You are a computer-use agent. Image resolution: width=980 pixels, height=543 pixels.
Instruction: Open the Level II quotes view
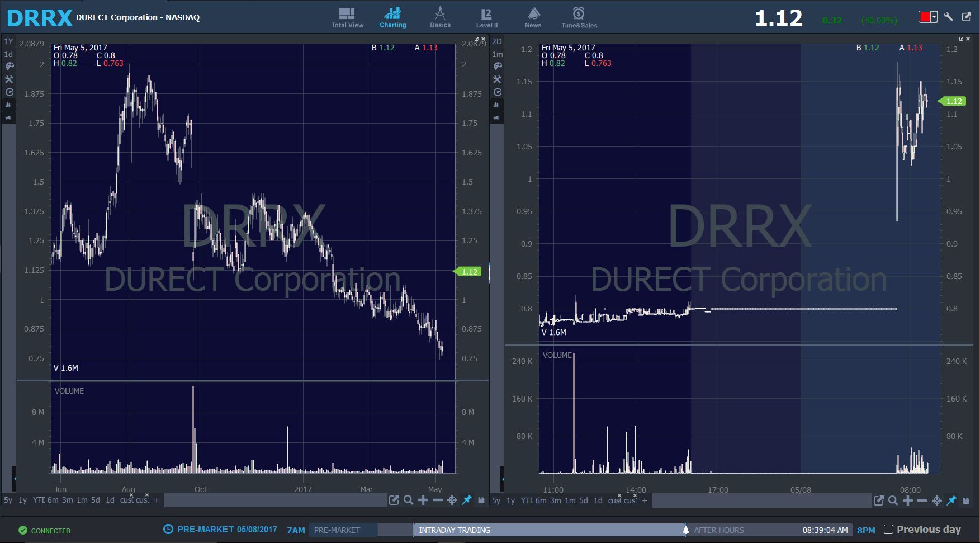pos(486,17)
